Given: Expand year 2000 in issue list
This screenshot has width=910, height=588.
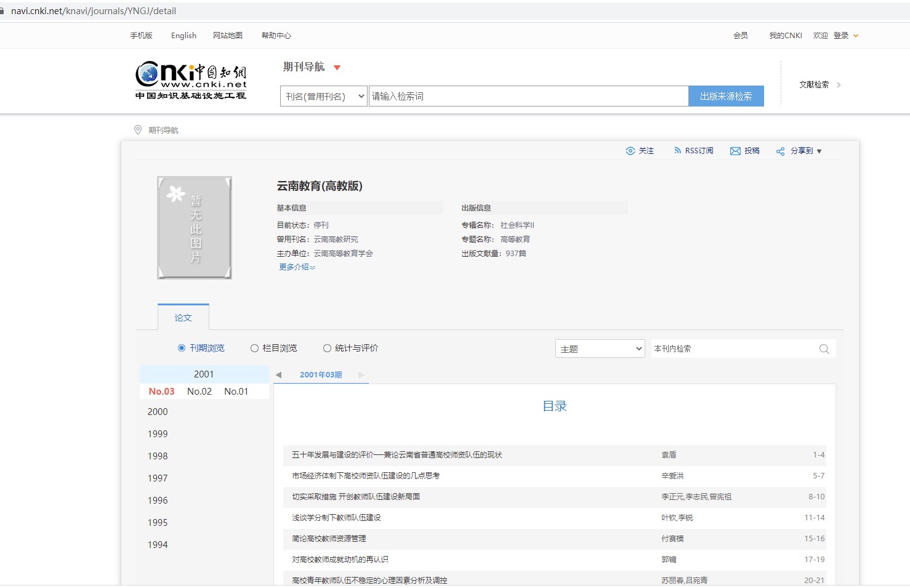Looking at the screenshot, I should [158, 412].
